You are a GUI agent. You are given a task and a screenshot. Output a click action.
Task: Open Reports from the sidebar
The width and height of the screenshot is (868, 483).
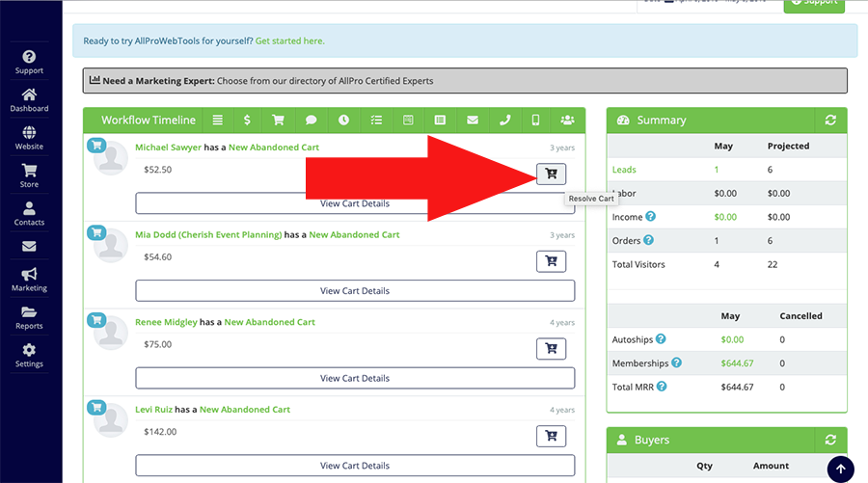[29, 317]
